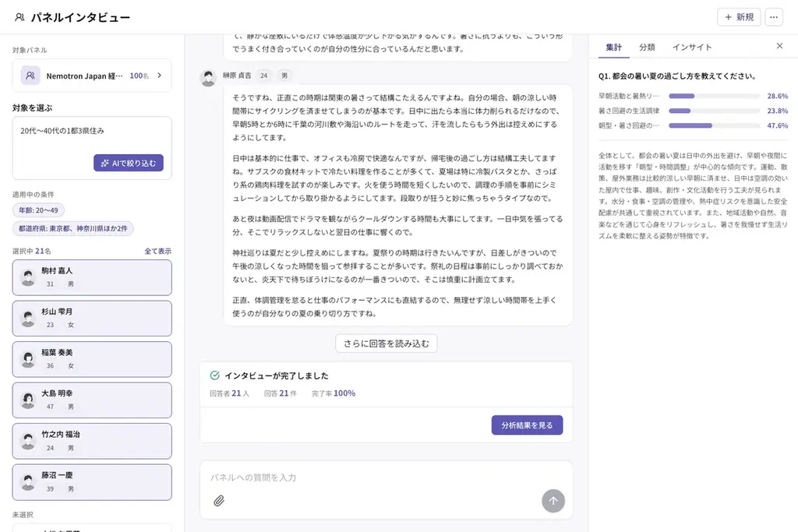
Task: Click the 選択中 21名 label
Action: pyautogui.click(x=31, y=251)
